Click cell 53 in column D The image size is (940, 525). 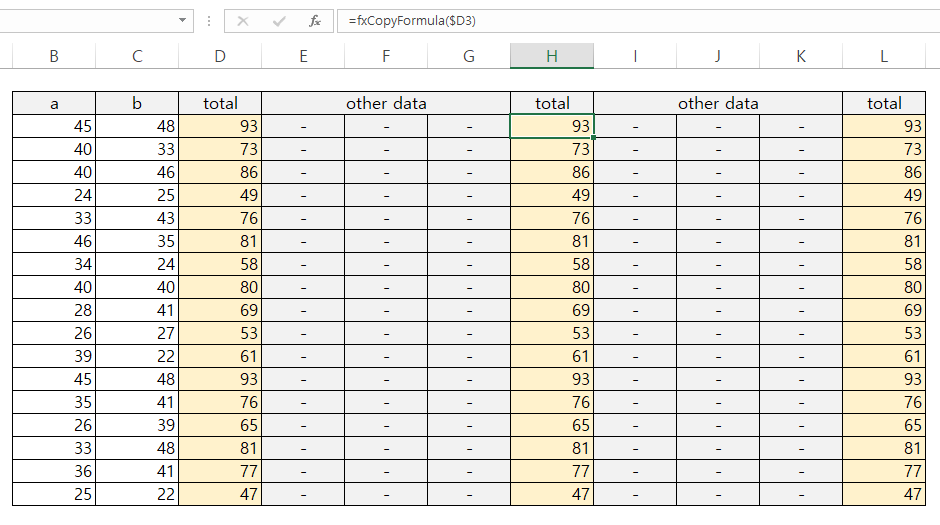point(220,333)
